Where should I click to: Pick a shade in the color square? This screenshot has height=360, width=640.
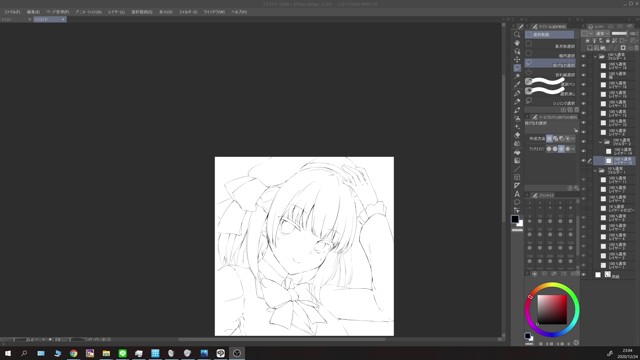pos(552,309)
